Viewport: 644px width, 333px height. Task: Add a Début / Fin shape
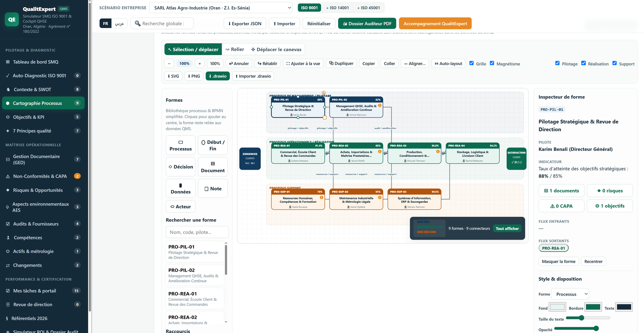[x=213, y=145]
